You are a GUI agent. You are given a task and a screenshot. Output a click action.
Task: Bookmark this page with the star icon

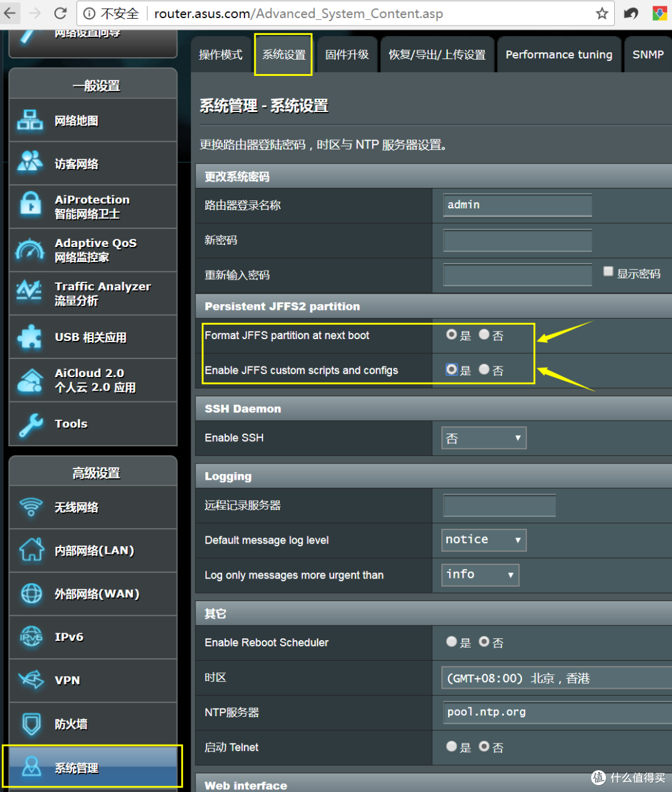pyautogui.click(x=602, y=13)
